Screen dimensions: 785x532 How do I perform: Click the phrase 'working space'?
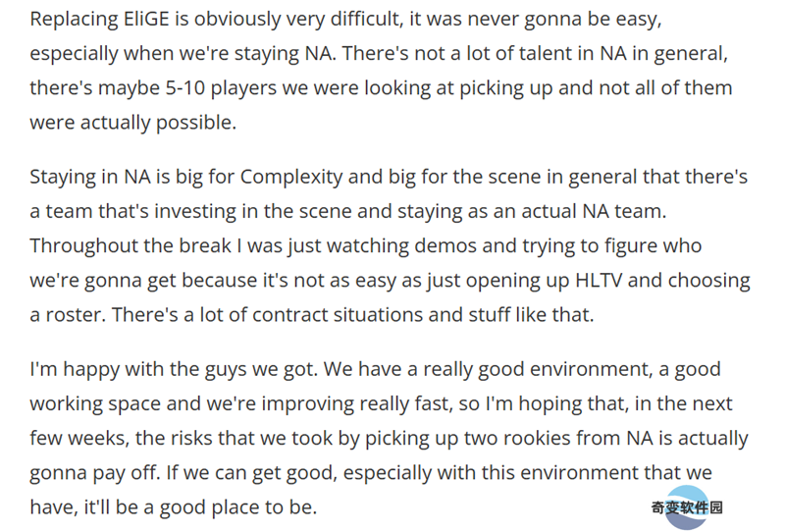click(x=95, y=404)
